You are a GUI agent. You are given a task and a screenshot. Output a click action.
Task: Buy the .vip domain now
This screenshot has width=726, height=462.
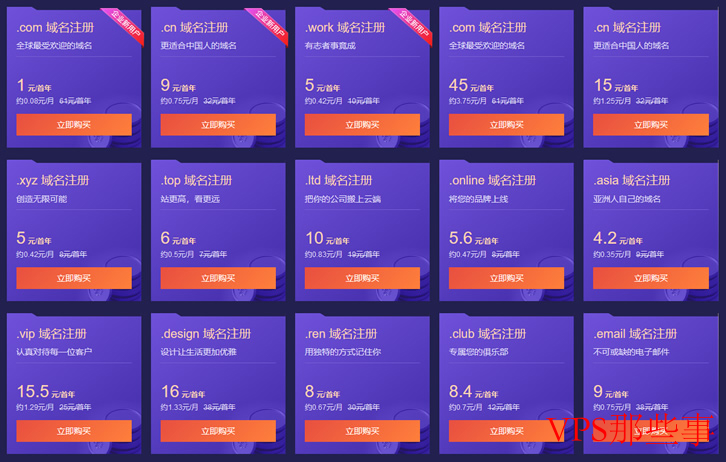click(x=74, y=431)
